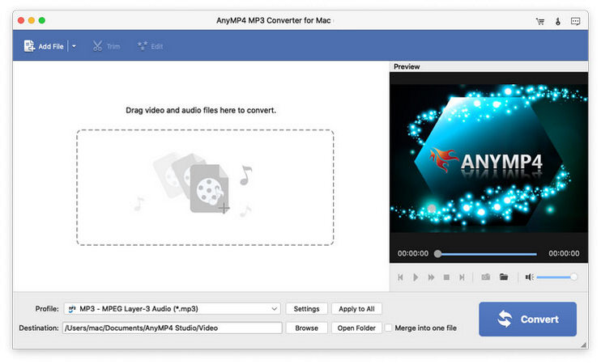The width and height of the screenshot is (601, 364).
Task: Click the Add File button
Action: 43,46
